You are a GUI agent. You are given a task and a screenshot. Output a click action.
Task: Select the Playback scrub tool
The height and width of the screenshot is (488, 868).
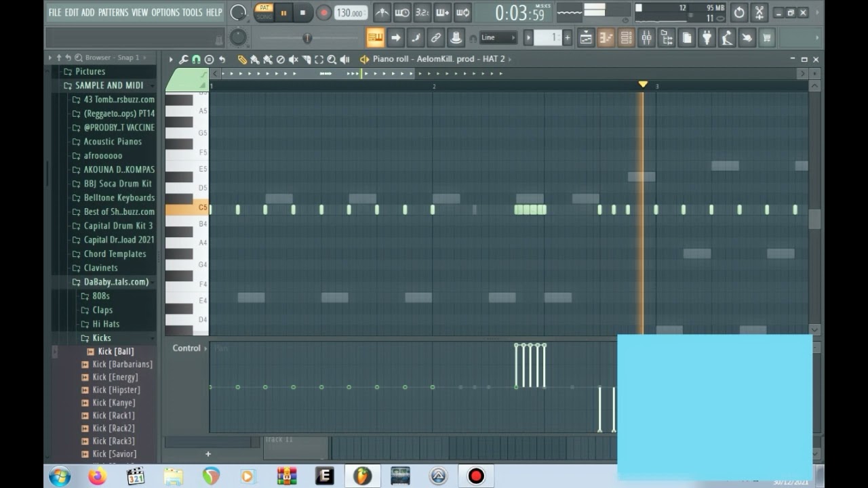point(345,60)
